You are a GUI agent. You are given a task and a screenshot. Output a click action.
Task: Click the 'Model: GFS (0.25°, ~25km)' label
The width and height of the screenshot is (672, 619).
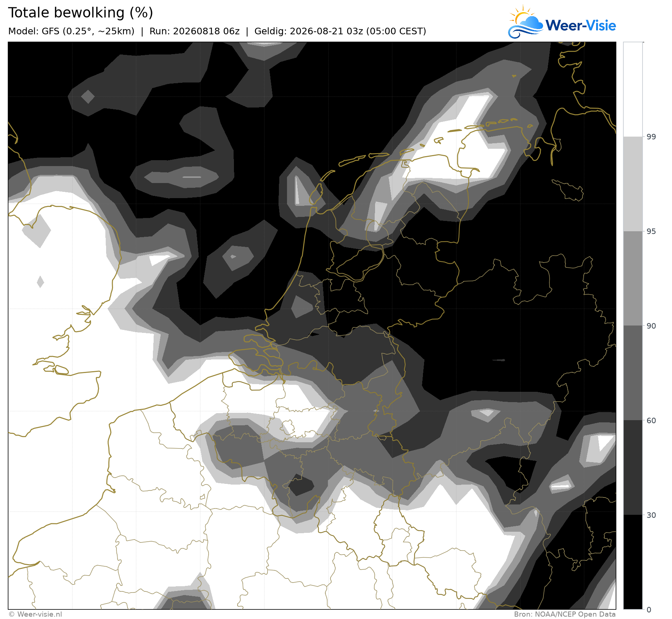[x=71, y=31]
